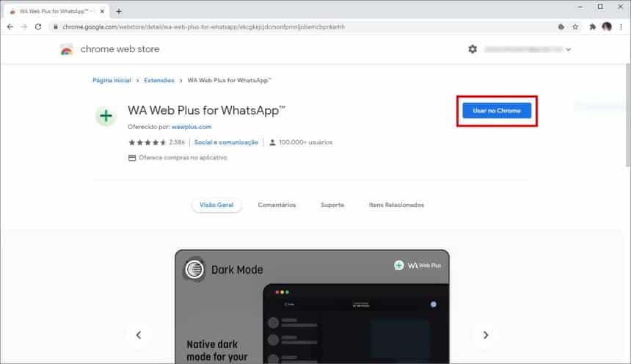
Task: Select the WA Web Plus browser tab
Action: [x=56, y=11]
